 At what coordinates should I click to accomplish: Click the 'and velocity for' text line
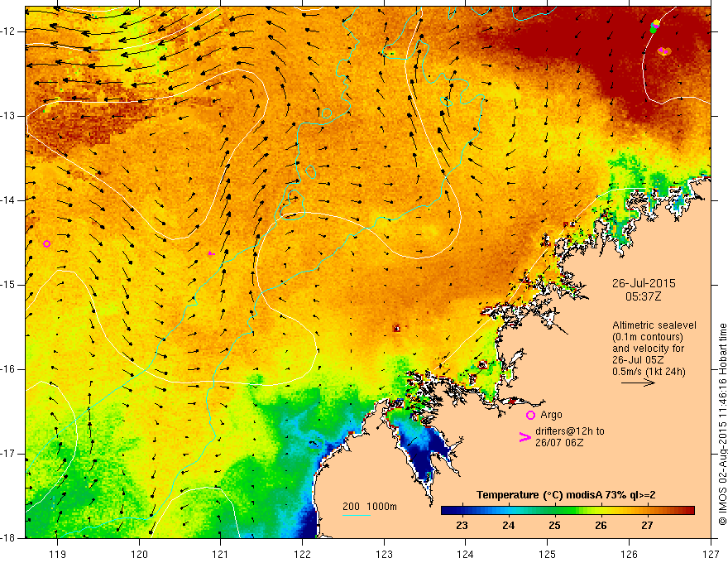point(648,349)
